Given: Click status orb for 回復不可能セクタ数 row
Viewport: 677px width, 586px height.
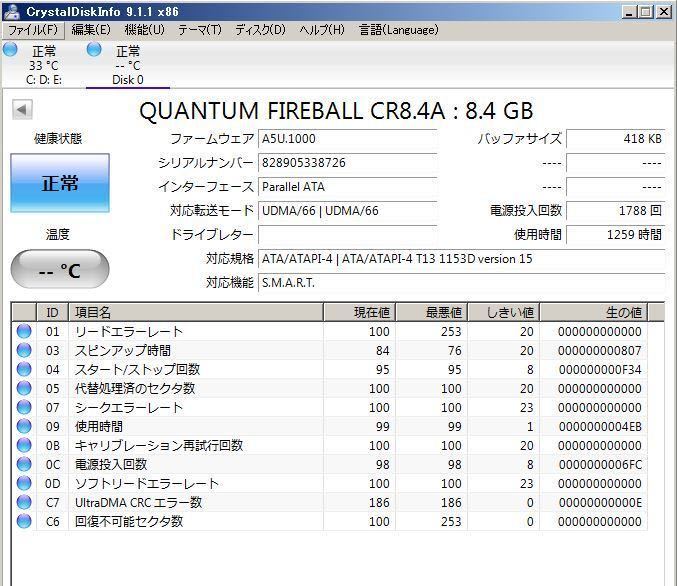Looking at the screenshot, I should pos(24,521).
